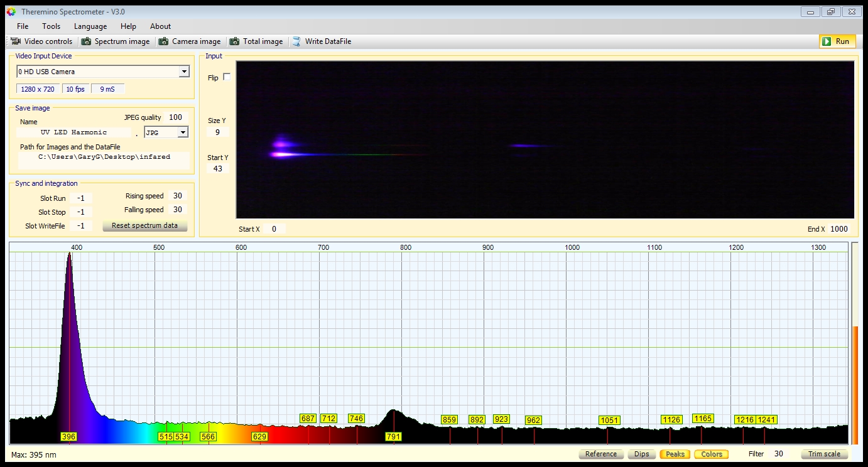Click the Camera image toolbar icon

pyautogui.click(x=163, y=41)
